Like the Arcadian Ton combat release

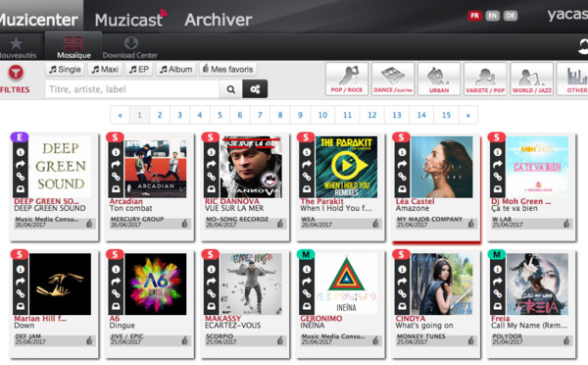tap(185, 224)
